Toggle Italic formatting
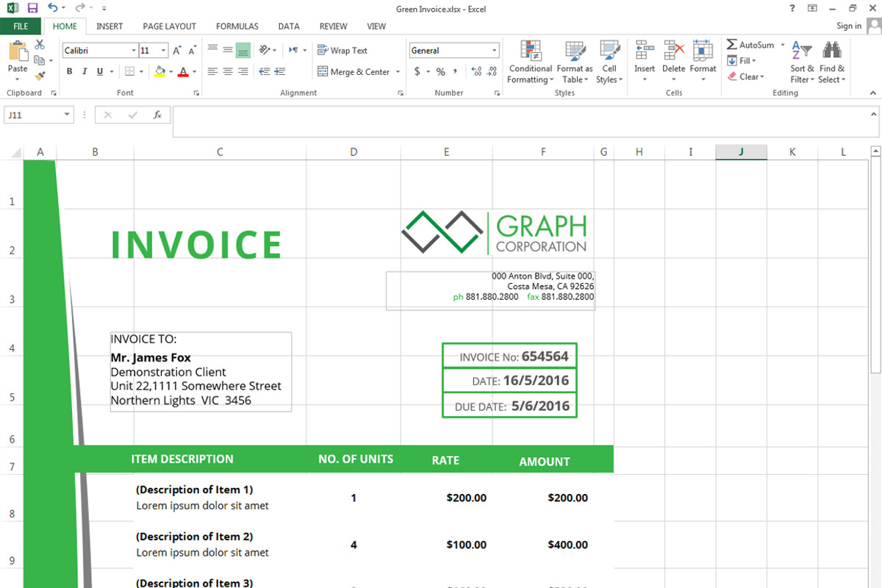Screen dimensions: 882x588 click(x=85, y=72)
